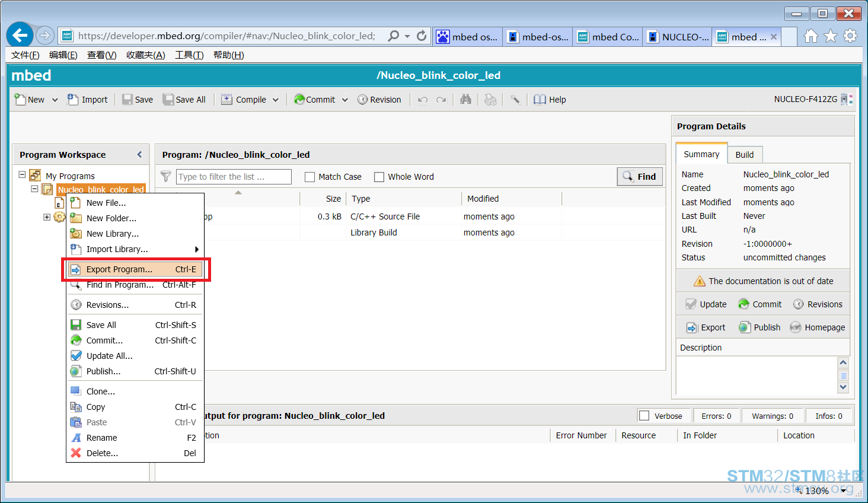Image resolution: width=868 pixels, height=503 pixels.
Task: Click the Commit toolbar button
Action: (314, 100)
